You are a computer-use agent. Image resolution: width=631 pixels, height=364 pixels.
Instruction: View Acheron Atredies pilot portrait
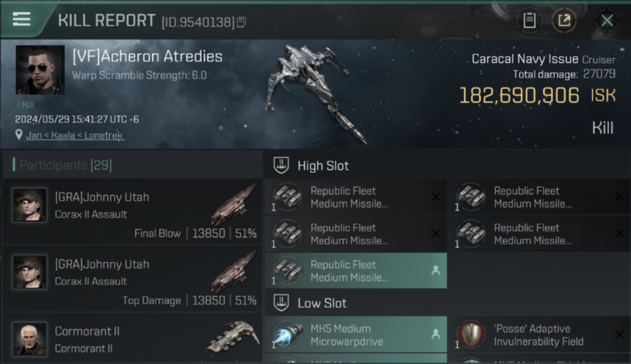click(40, 70)
